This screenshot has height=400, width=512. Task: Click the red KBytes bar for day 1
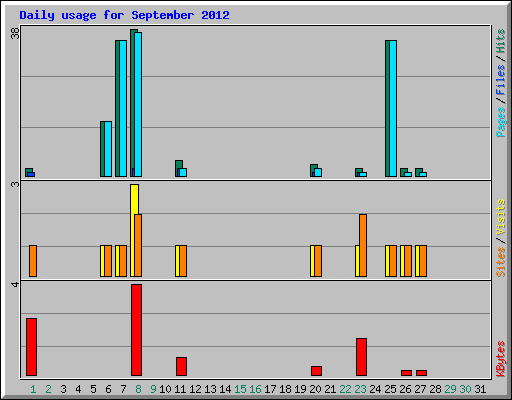[31, 347]
